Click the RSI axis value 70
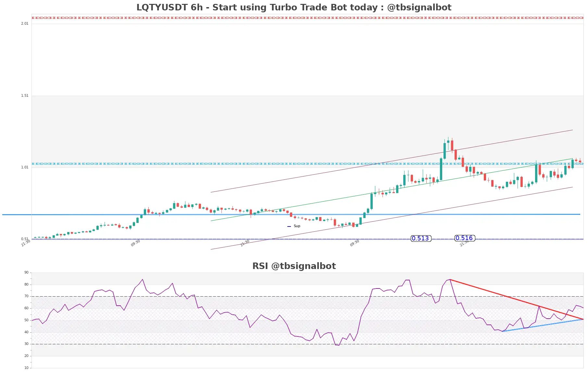The height and width of the screenshot is (392, 588). point(26,296)
